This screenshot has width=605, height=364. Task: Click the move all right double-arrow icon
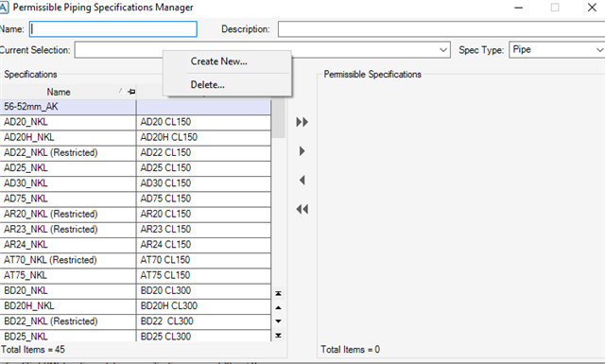302,122
